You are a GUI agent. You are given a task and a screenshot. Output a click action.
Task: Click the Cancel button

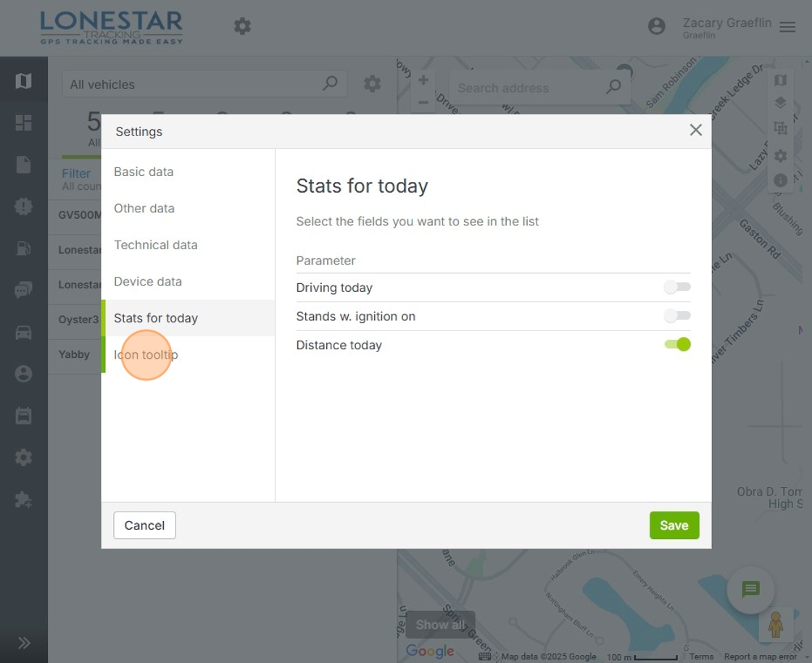tap(144, 525)
